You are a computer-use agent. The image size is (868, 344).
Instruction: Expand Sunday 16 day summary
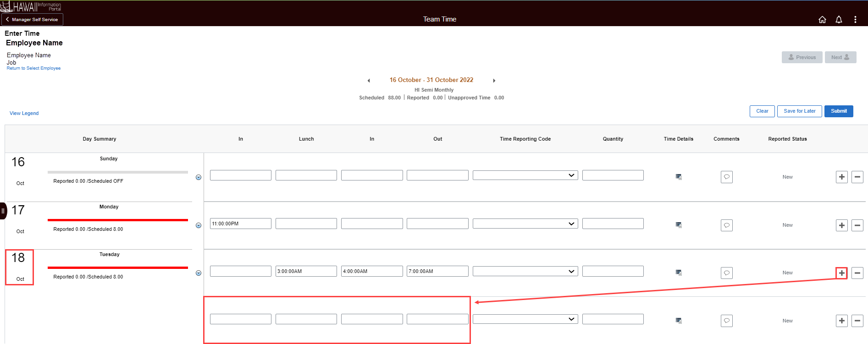pyautogui.click(x=199, y=177)
